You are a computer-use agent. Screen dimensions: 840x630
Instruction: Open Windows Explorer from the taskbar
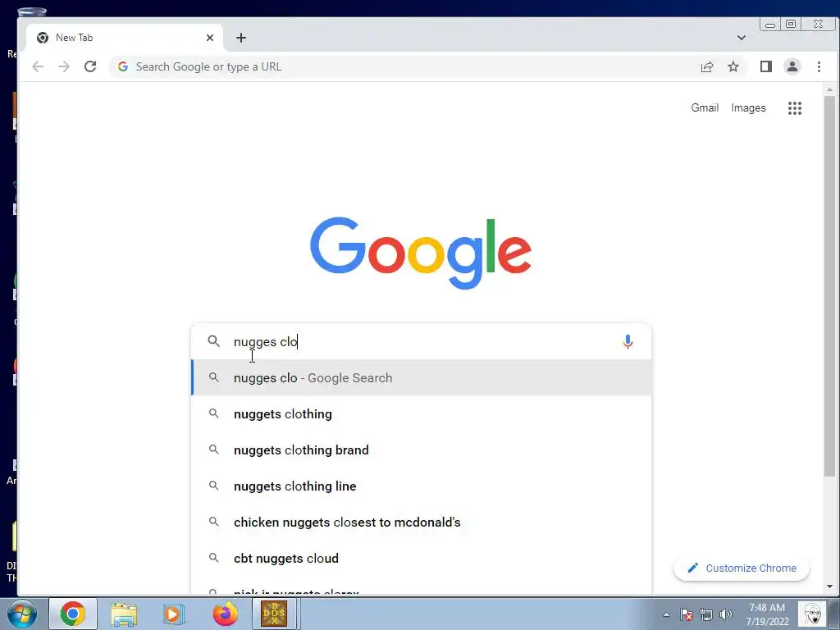tap(124, 614)
